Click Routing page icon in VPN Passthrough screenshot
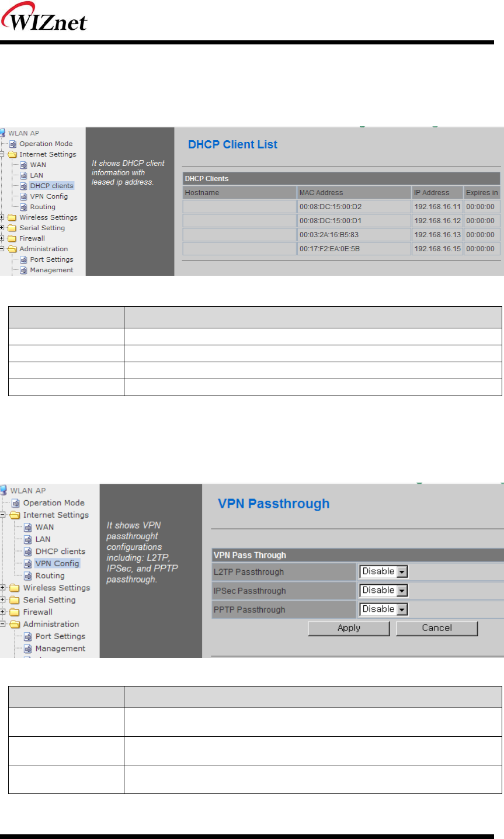 pos(28,575)
